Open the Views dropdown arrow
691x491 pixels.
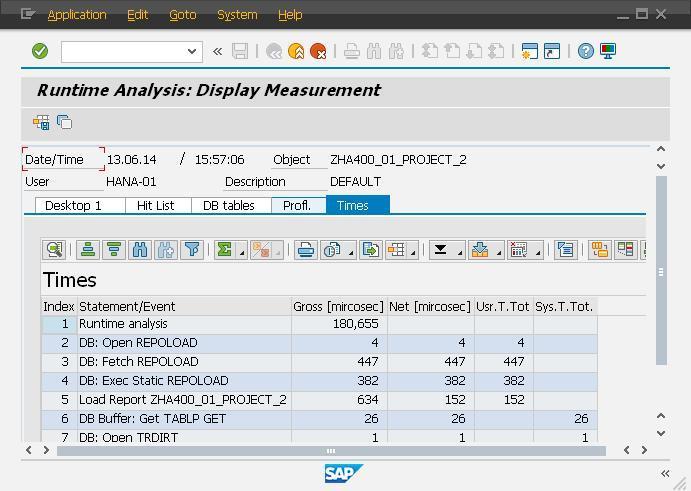point(351,253)
